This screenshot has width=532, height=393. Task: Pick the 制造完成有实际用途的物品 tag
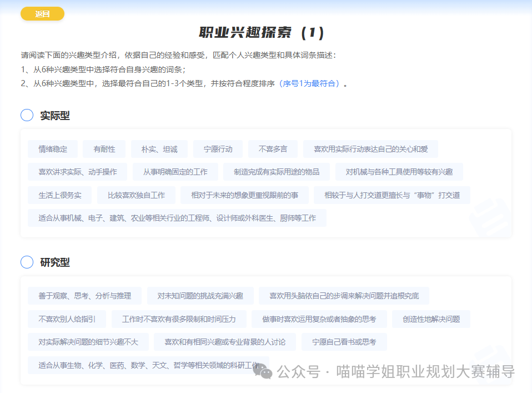click(x=277, y=172)
